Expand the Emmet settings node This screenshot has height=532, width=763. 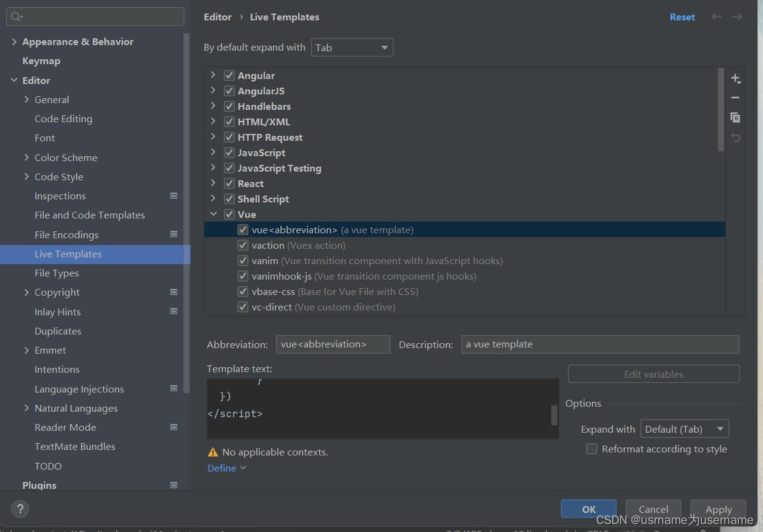[27, 350]
